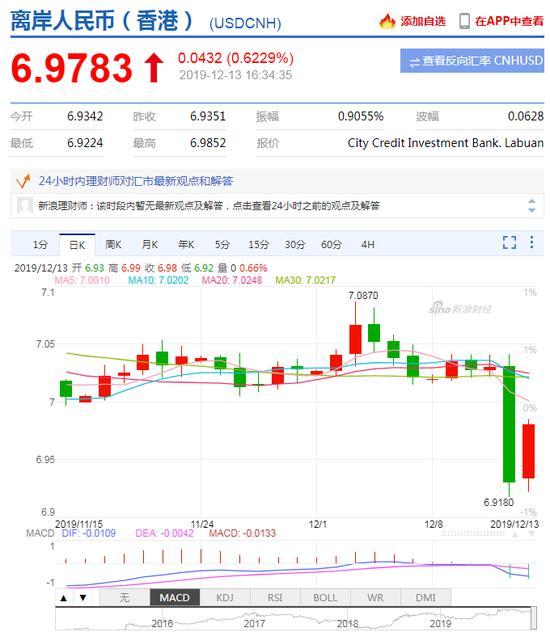The image size is (550, 632).
Task: Open fullscreen chart view icon
Action: pos(509,242)
